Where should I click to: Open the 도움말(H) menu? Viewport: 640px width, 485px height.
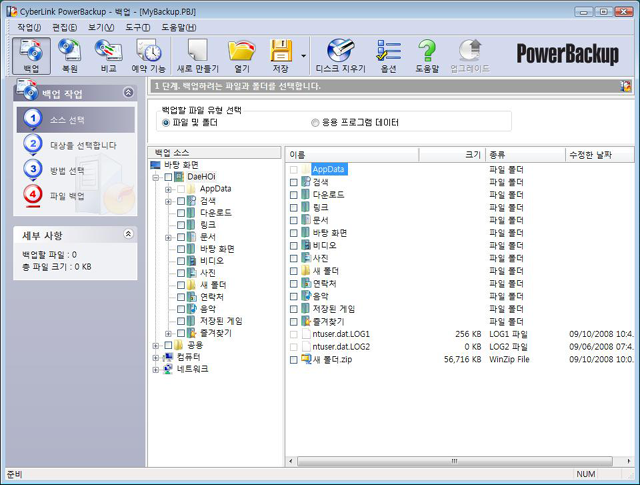tap(179, 27)
